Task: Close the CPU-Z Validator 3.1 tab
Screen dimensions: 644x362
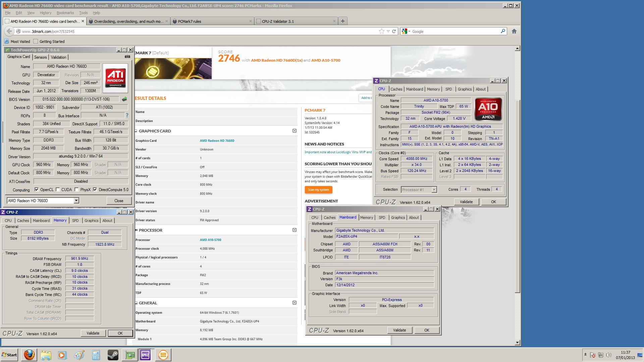Action: (334, 21)
